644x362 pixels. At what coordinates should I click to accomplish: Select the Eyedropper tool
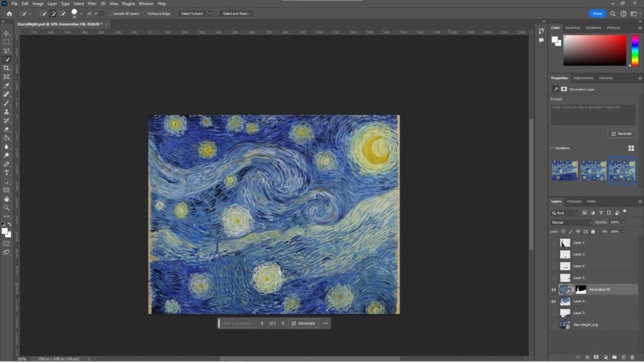coord(6,86)
